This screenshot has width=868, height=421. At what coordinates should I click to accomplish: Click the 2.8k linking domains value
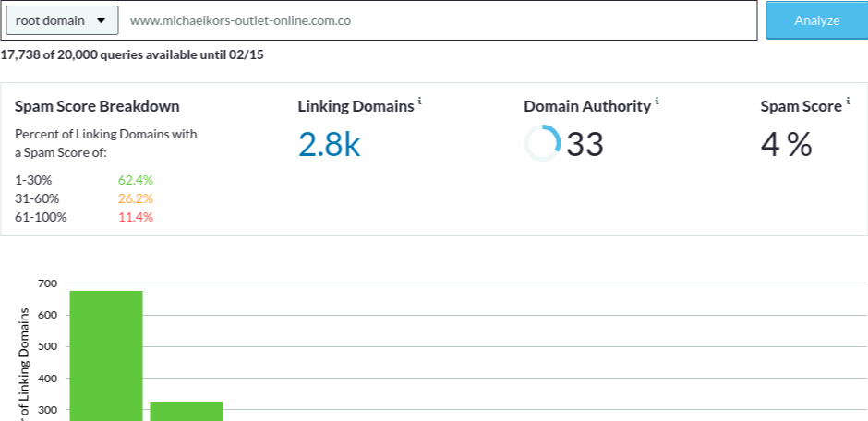click(x=330, y=144)
